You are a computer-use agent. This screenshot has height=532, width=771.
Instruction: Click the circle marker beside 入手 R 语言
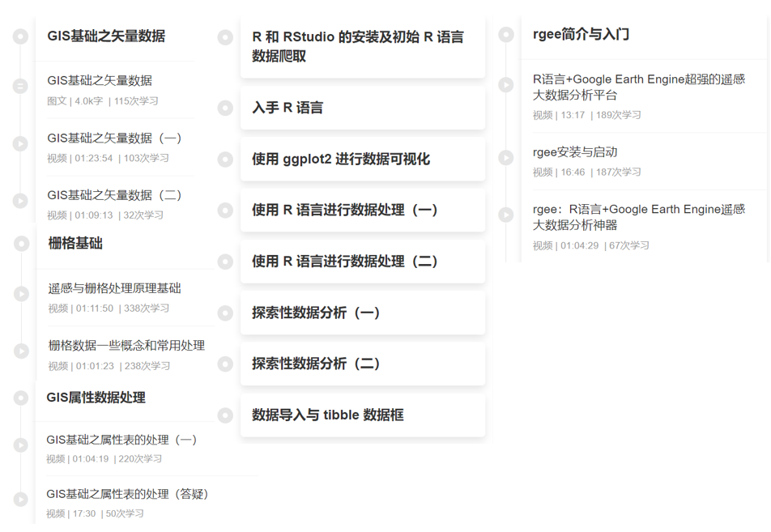[x=225, y=108]
